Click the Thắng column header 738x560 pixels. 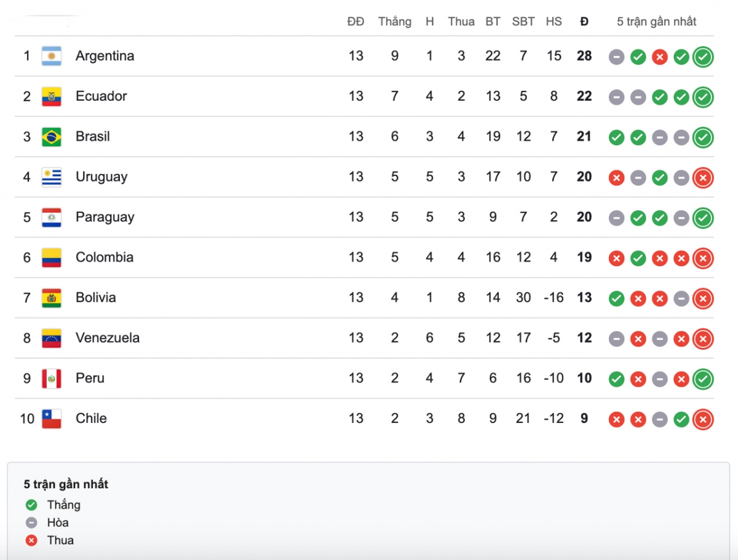[x=395, y=22]
